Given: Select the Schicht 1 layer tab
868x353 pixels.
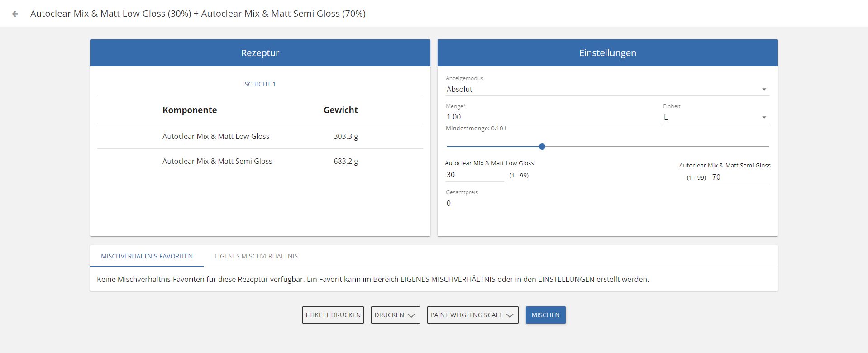Looking at the screenshot, I should tap(260, 84).
